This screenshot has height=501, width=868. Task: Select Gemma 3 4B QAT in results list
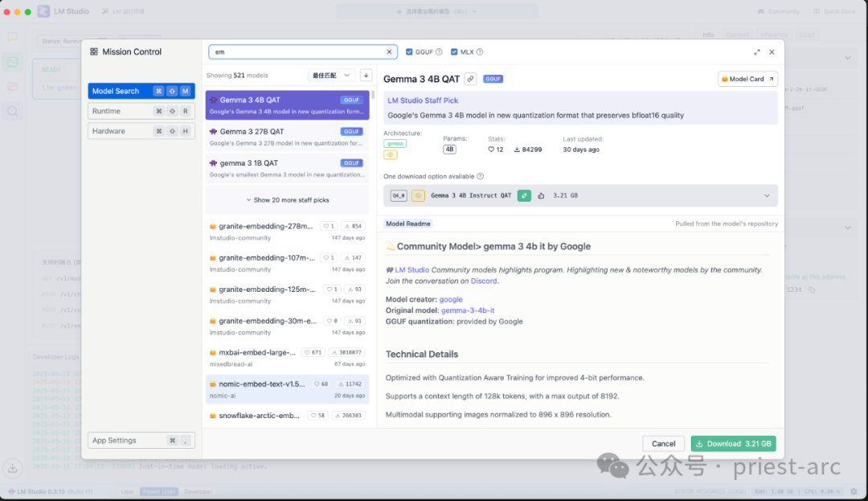tap(287, 105)
